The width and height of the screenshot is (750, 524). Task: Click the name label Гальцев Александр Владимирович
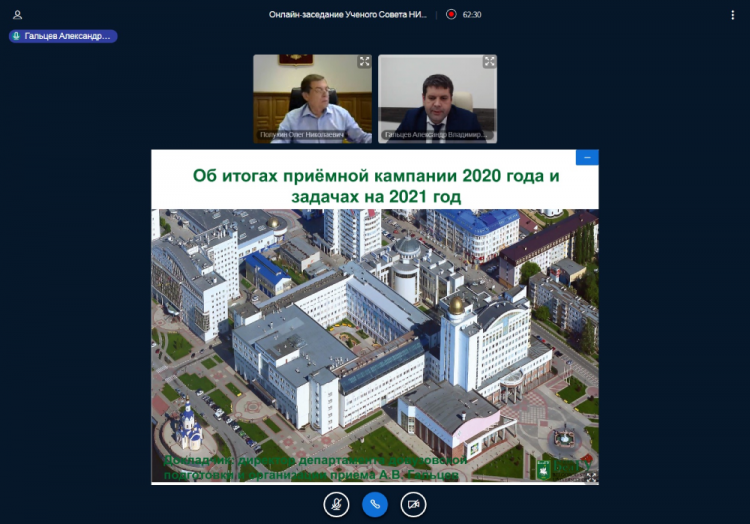pyautogui.click(x=428, y=135)
